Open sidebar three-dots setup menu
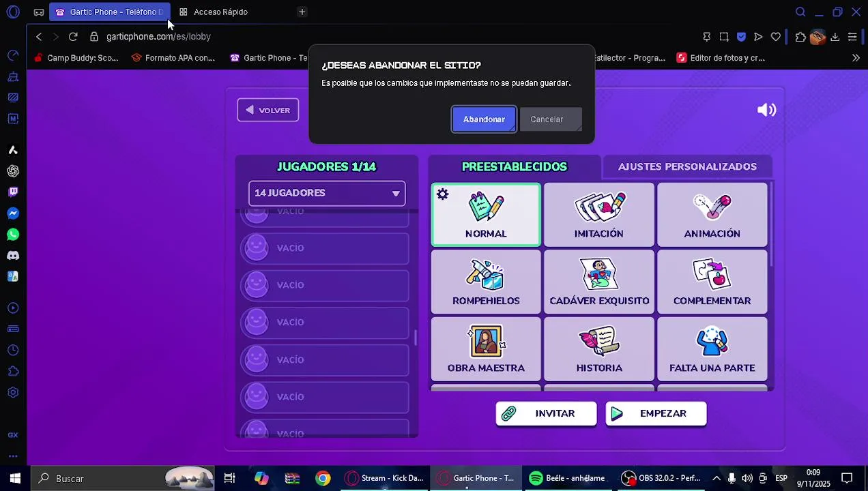The height and width of the screenshot is (491, 868). click(13, 456)
